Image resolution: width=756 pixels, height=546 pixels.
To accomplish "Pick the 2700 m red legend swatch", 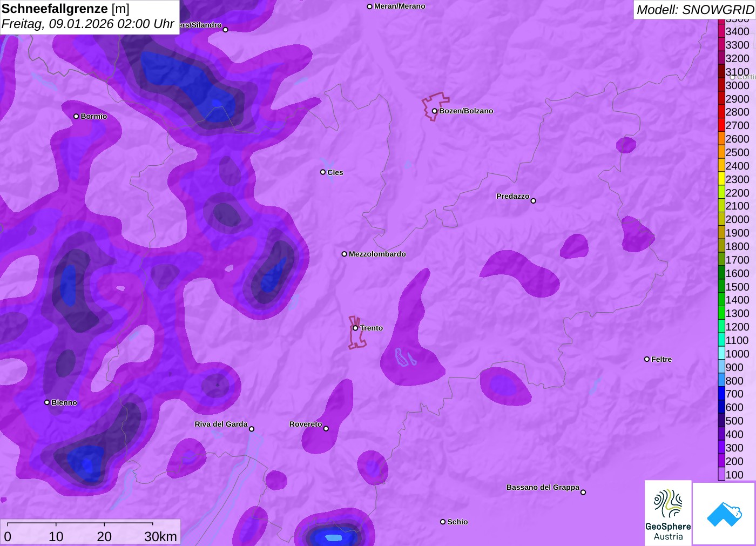I will click(x=721, y=125).
